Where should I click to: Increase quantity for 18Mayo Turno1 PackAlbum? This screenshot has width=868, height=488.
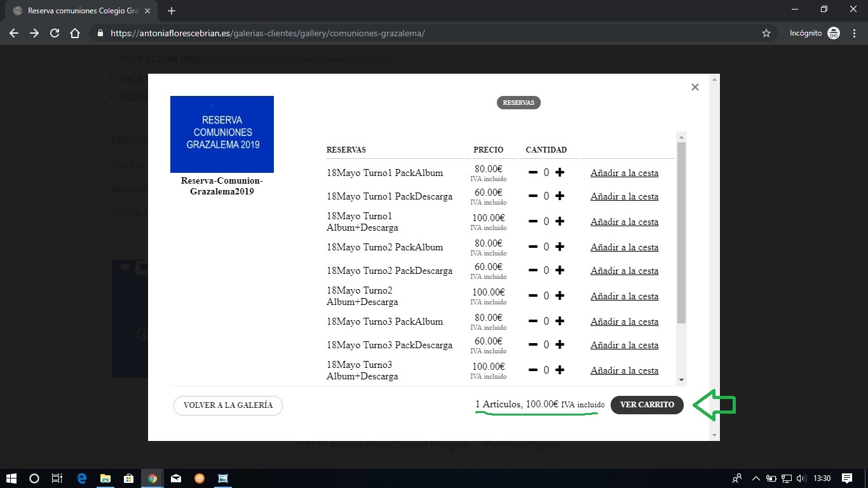point(560,172)
